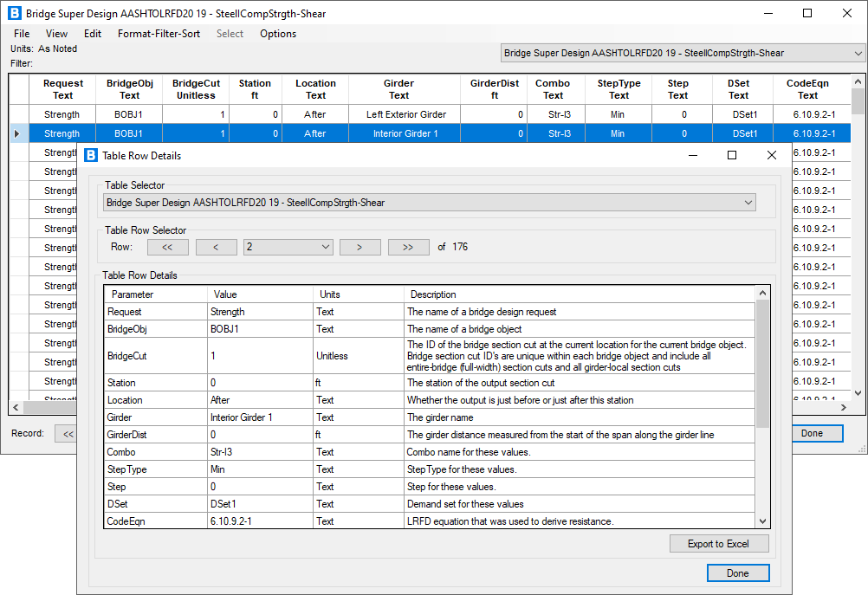This screenshot has height=595, width=868.
Task: Jump to first row using << arrow
Action: (x=167, y=247)
